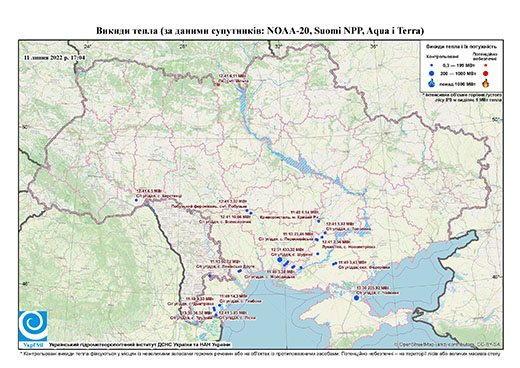The height and width of the screenshot is (368, 520).
Task: Click the blue marker near the 12:41 6,1 МВт label
Action: tap(136, 200)
